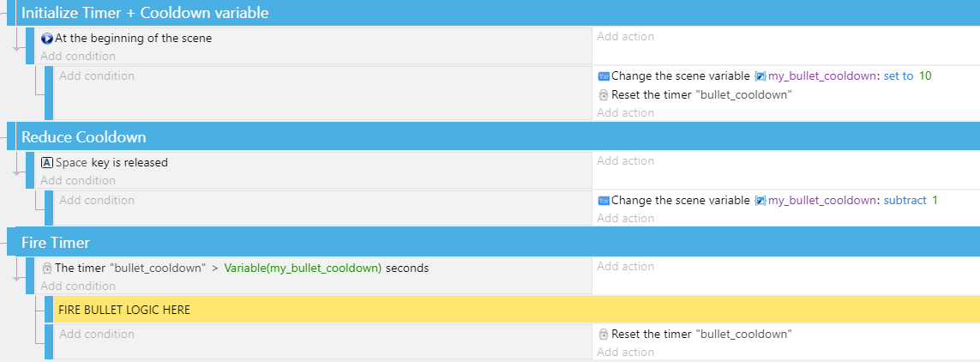The image size is (980, 362).
Task: Click variable icon beside 'set to 10' action
Action: (604, 76)
